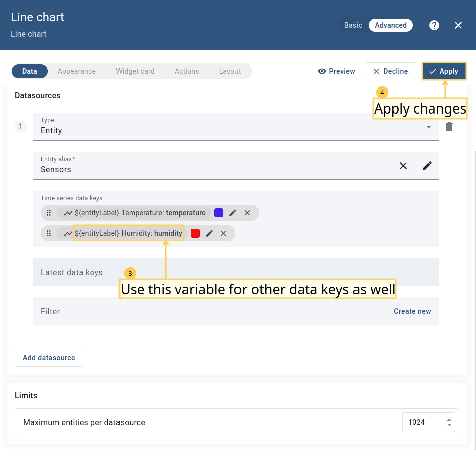Expand the datasource Type dropdown

[428, 127]
